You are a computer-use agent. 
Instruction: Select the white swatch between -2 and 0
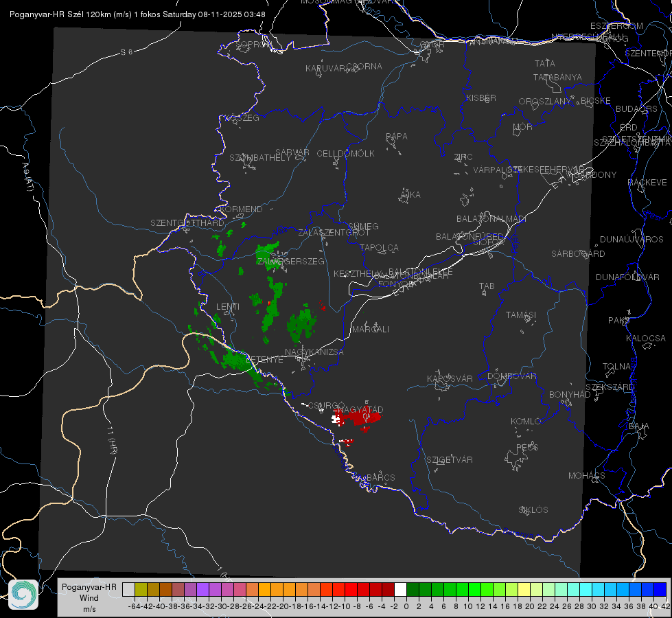coord(400,589)
